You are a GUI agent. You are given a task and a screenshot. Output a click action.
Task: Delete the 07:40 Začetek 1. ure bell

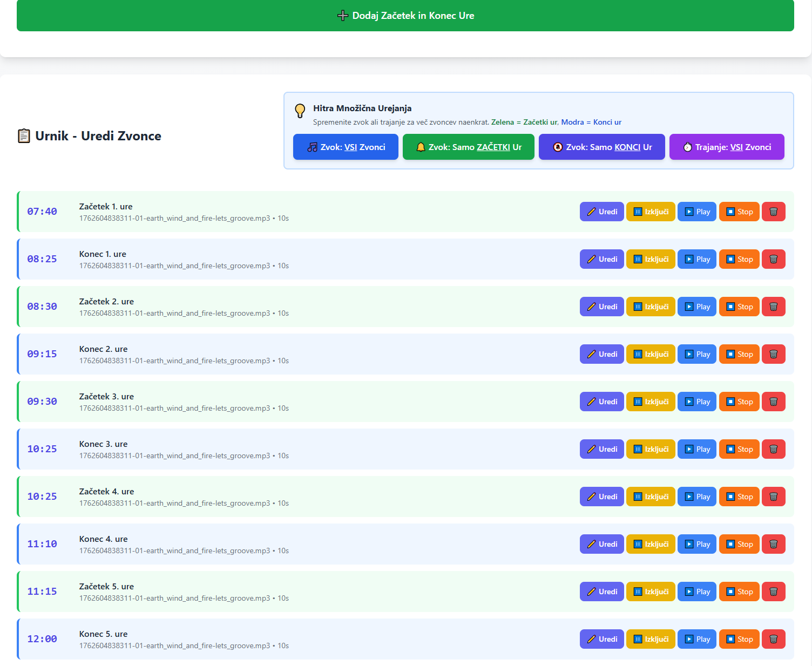point(773,212)
